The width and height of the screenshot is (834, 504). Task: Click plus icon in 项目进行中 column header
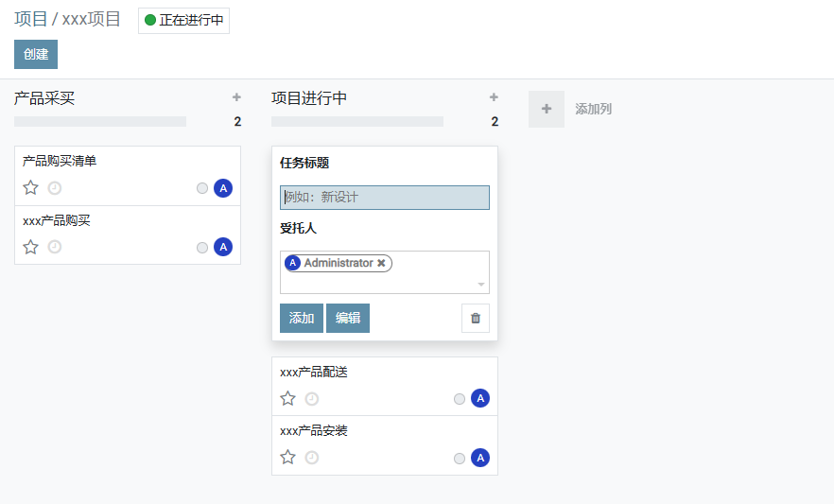tap(494, 97)
